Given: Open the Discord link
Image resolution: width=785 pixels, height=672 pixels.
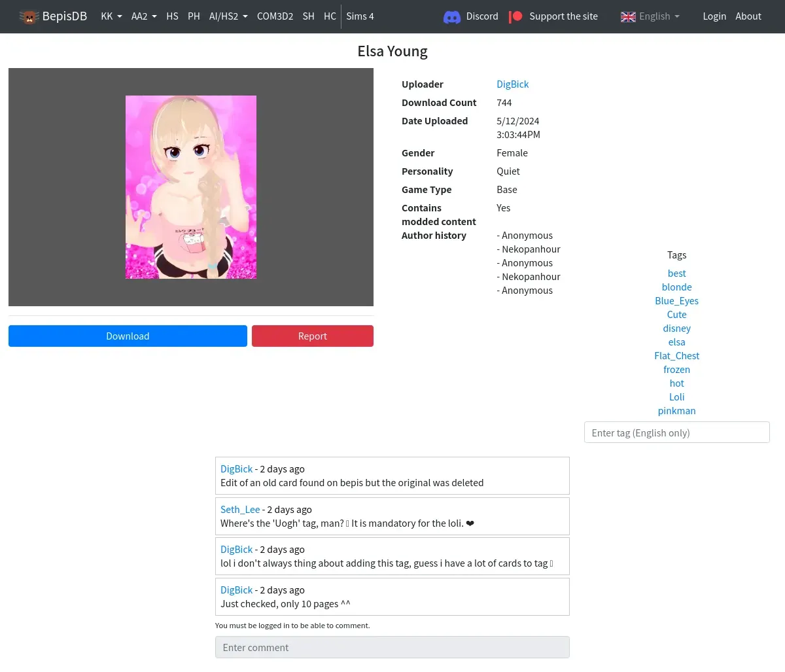Looking at the screenshot, I should pos(482,16).
